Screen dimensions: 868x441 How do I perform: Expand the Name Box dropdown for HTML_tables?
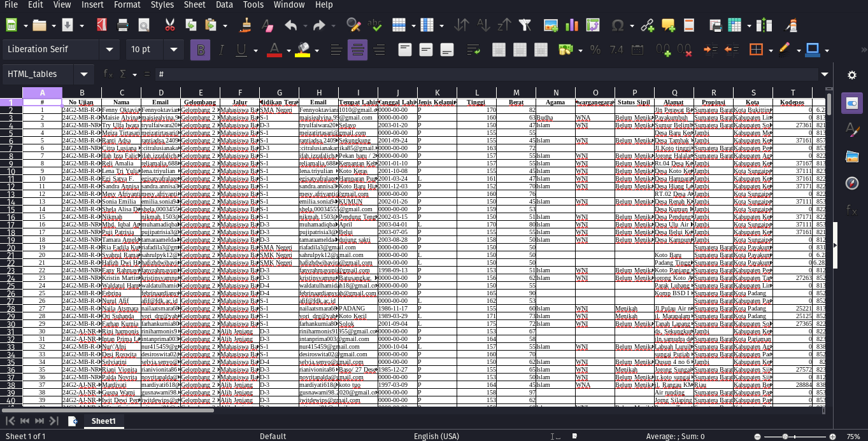[x=83, y=74]
